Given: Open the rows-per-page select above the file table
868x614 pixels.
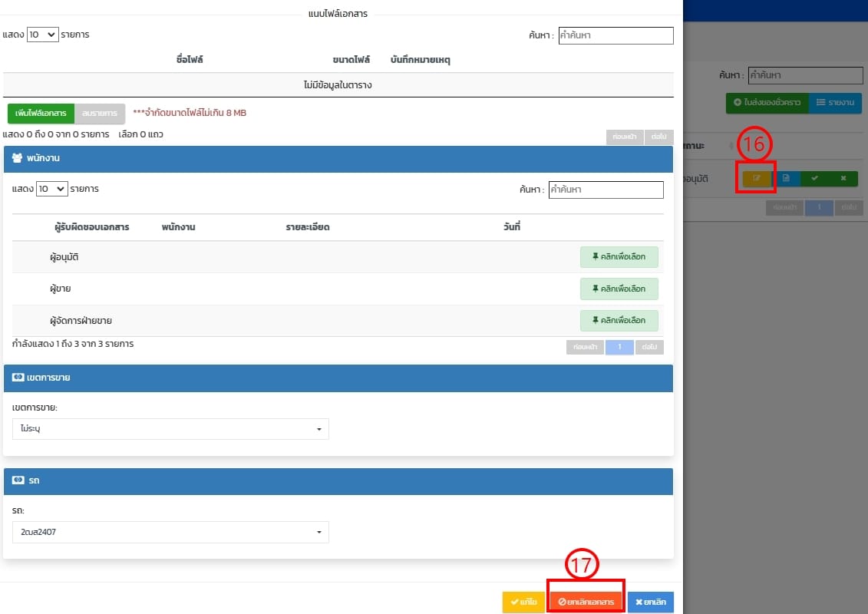Looking at the screenshot, I should tap(42, 35).
